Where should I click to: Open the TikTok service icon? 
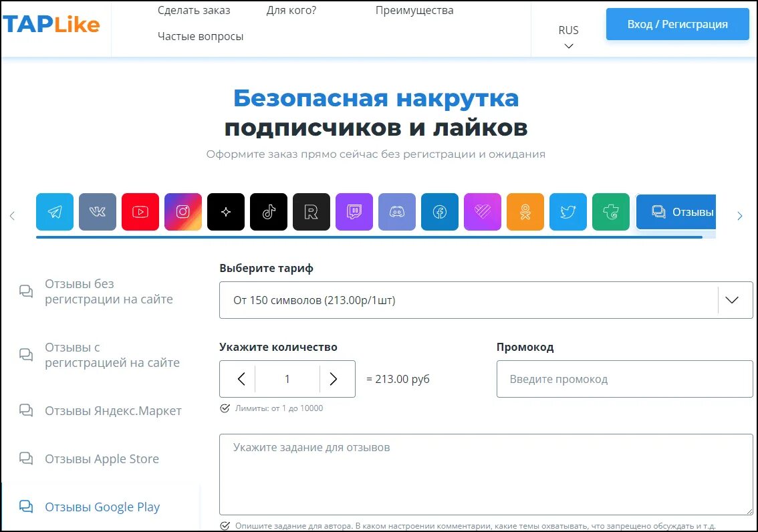coord(269,212)
